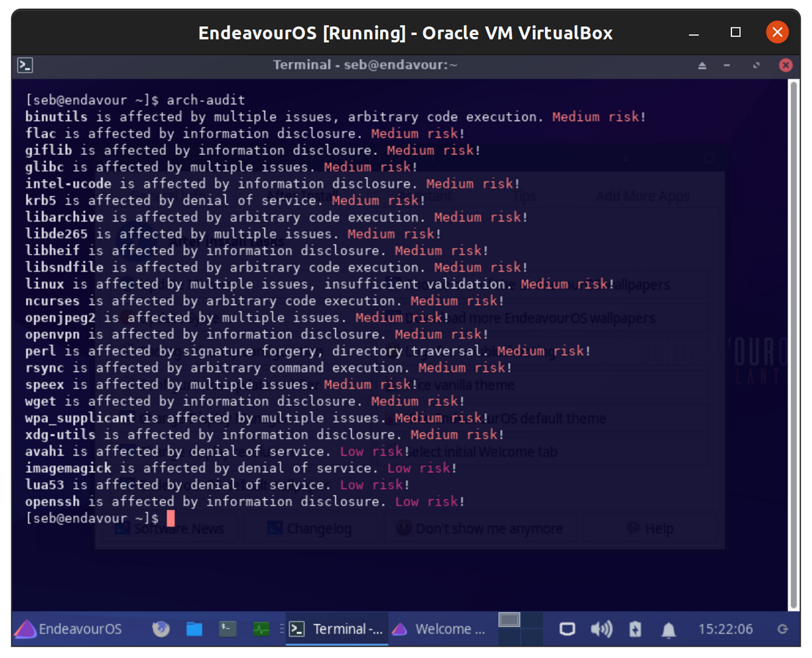Shade the terminal window with the arrow button

(x=702, y=65)
